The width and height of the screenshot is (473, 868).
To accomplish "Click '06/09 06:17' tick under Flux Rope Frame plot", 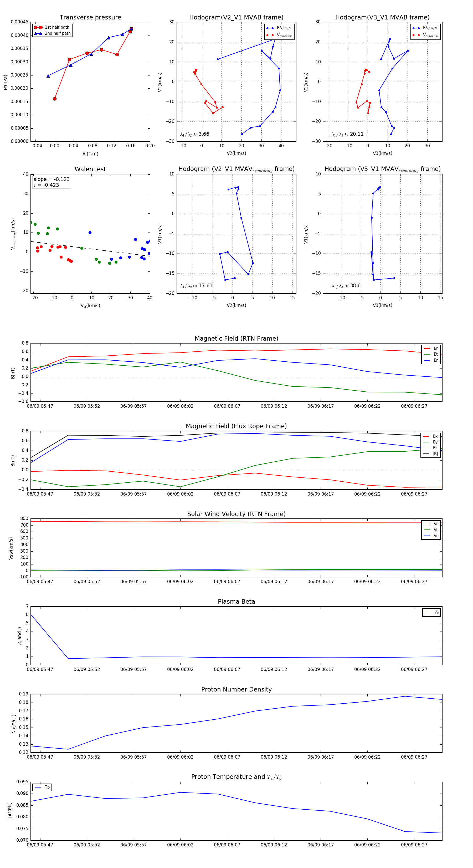I will point(321,494).
